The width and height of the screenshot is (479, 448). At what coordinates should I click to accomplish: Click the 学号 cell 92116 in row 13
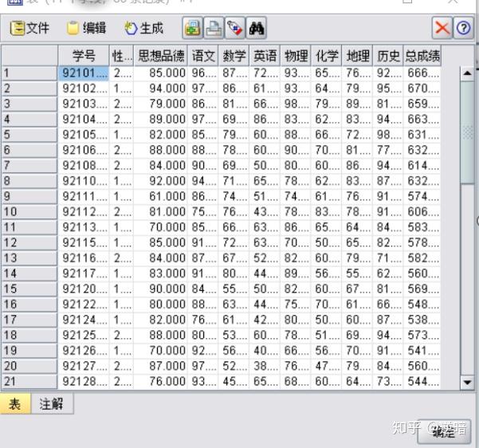pos(84,258)
